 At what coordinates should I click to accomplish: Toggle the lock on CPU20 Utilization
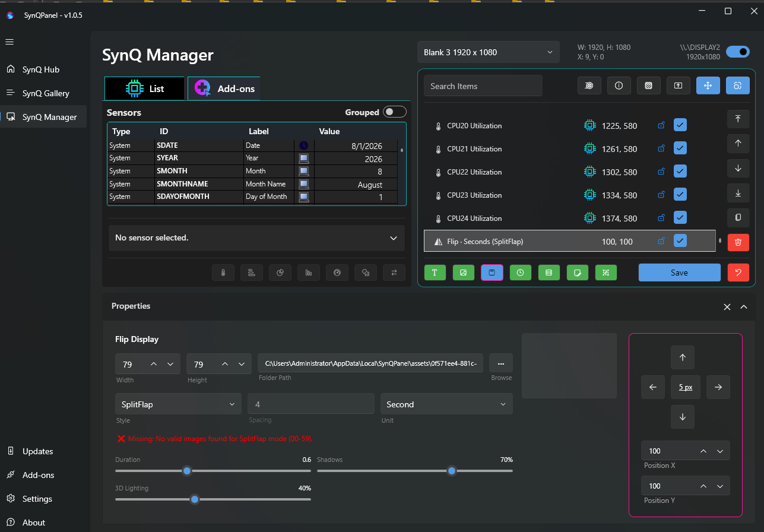[x=661, y=125]
